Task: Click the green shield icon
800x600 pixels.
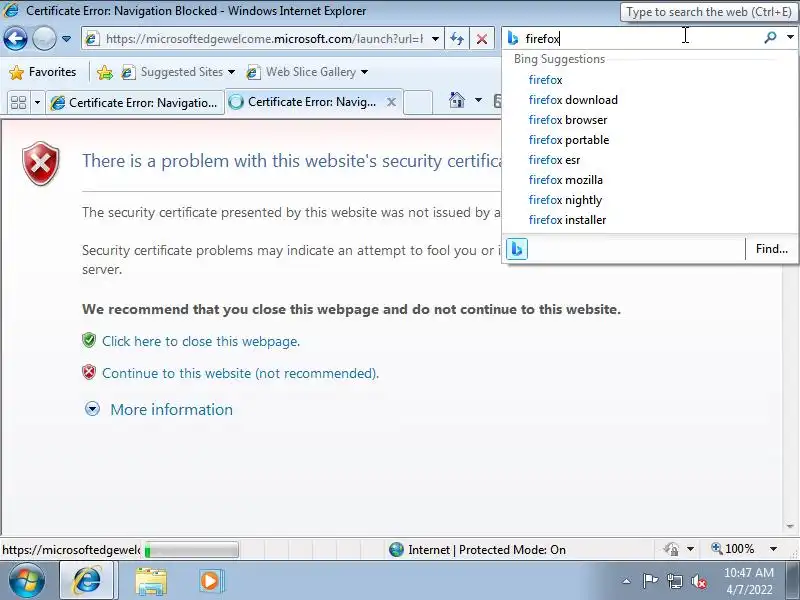Action: pos(89,340)
